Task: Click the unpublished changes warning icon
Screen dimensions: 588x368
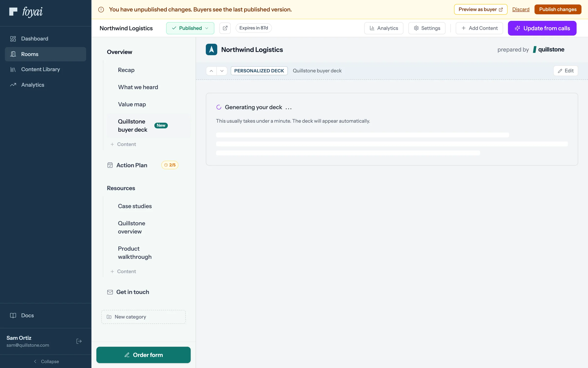Action: [x=101, y=10]
